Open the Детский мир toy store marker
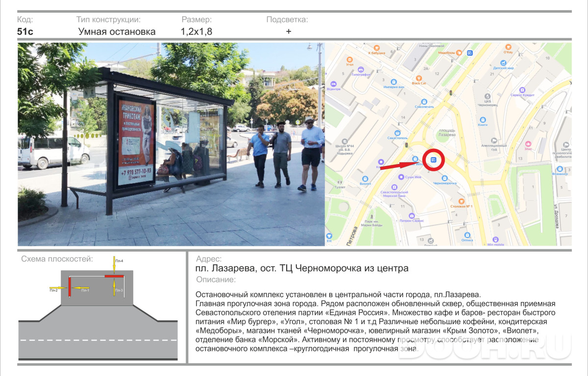The image size is (588, 376). coord(503,64)
